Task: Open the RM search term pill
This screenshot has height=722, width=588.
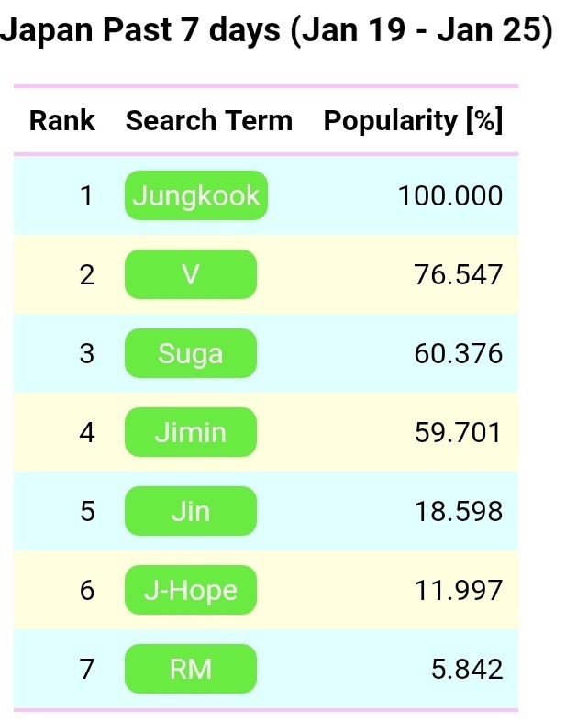Action: pyautogui.click(x=190, y=669)
